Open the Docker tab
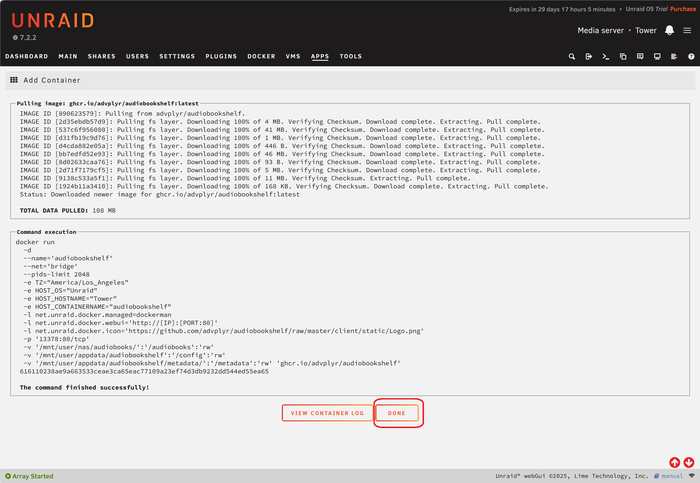 [x=261, y=57]
